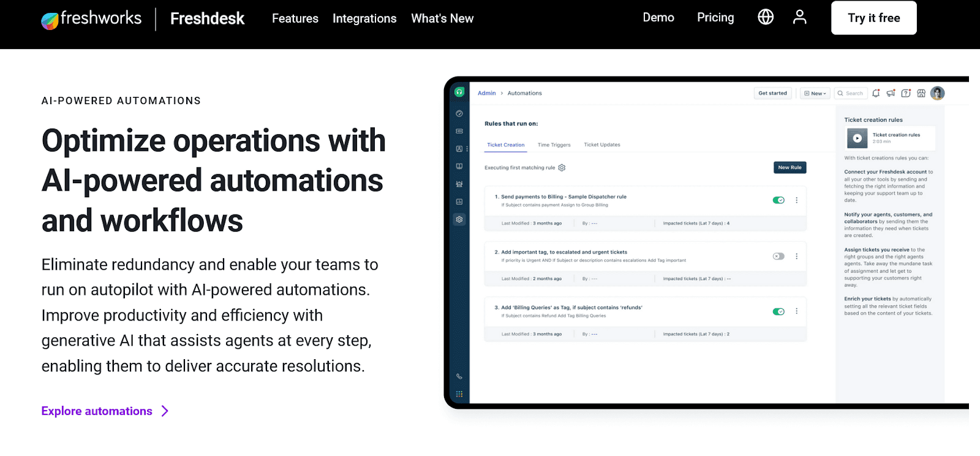The width and height of the screenshot is (980, 456).
Task: Click the New Rule button
Action: pos(790,167)
